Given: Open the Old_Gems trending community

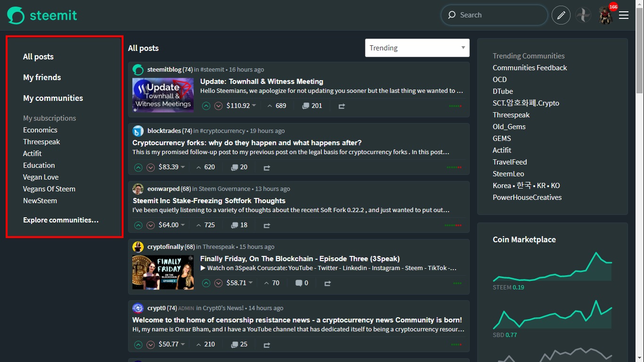Looking at the screenshot, I should (509, 127).
